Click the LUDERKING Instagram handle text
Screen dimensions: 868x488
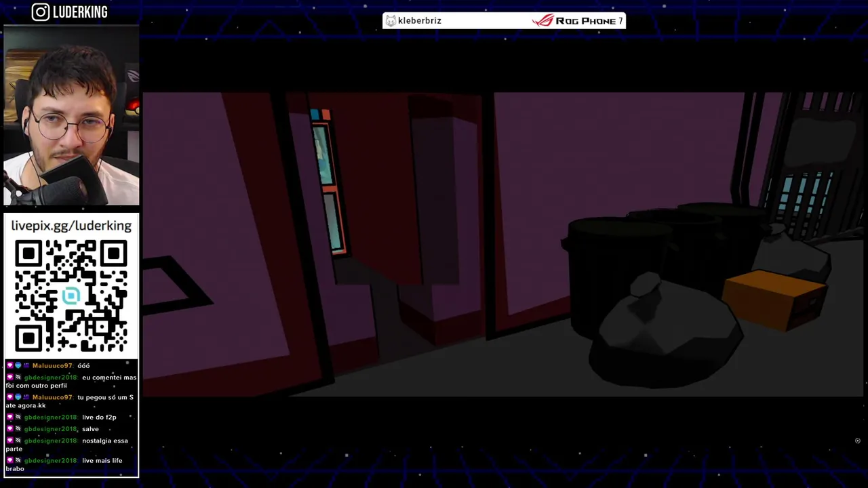pyautogui.click(x=80, y=12)
